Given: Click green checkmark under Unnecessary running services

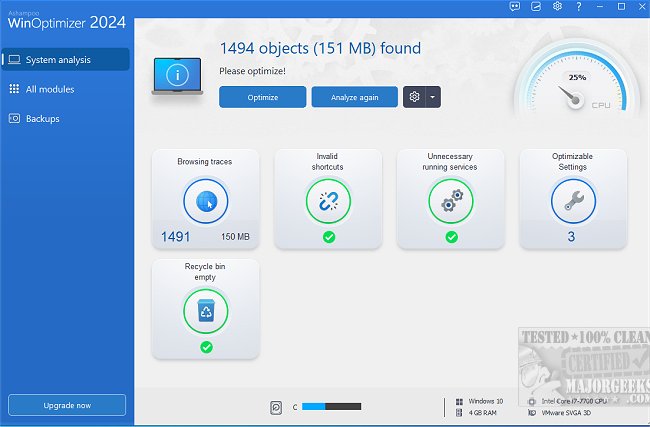Looking at the screenshot, I should pos(451,237).
